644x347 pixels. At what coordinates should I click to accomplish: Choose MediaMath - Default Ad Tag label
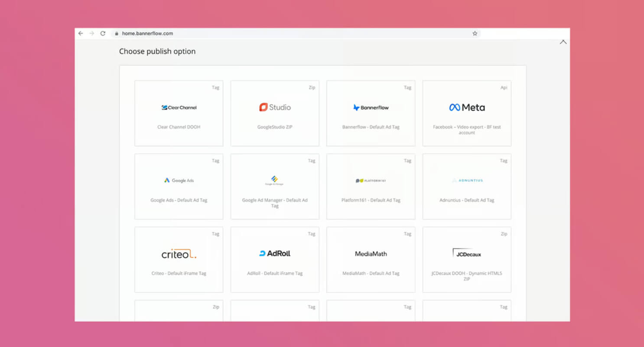[371, 273]
